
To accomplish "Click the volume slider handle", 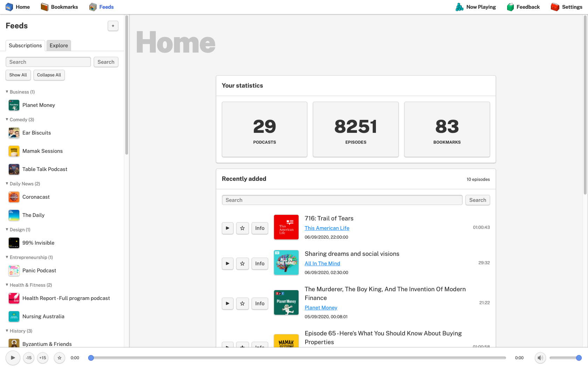I will pyautogui.click(x=579, y=358).
